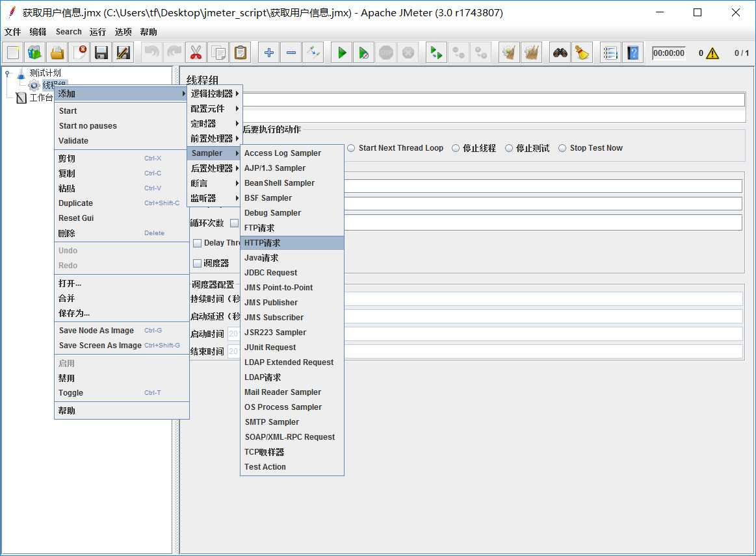The height and width of the screenshot is (556, 756).
Task: Click the Redo arrow toolbar icon
Action: 174,53
